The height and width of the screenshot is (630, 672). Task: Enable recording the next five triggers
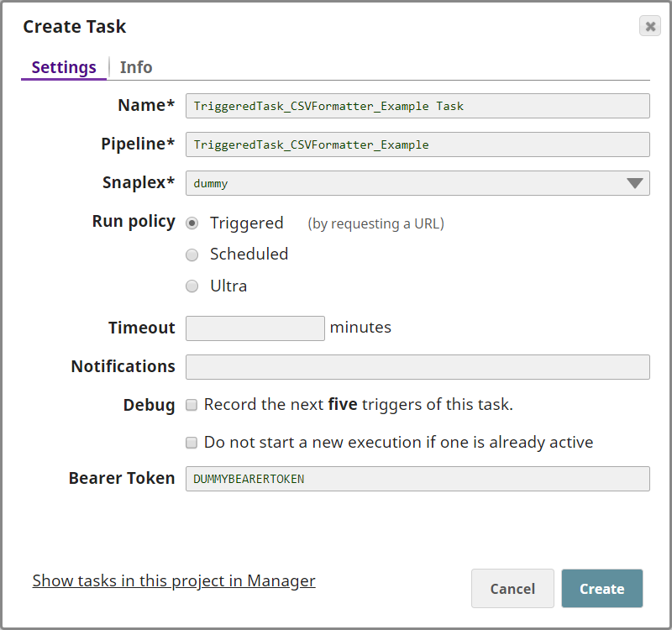192,405
